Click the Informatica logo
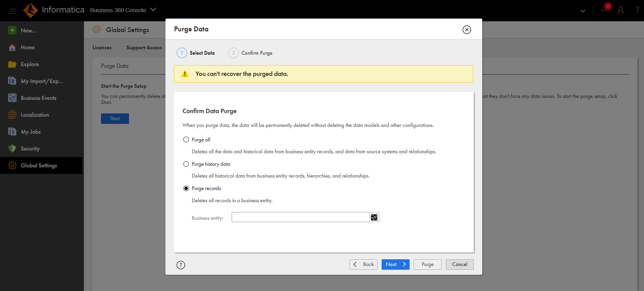 coord(54,10)
